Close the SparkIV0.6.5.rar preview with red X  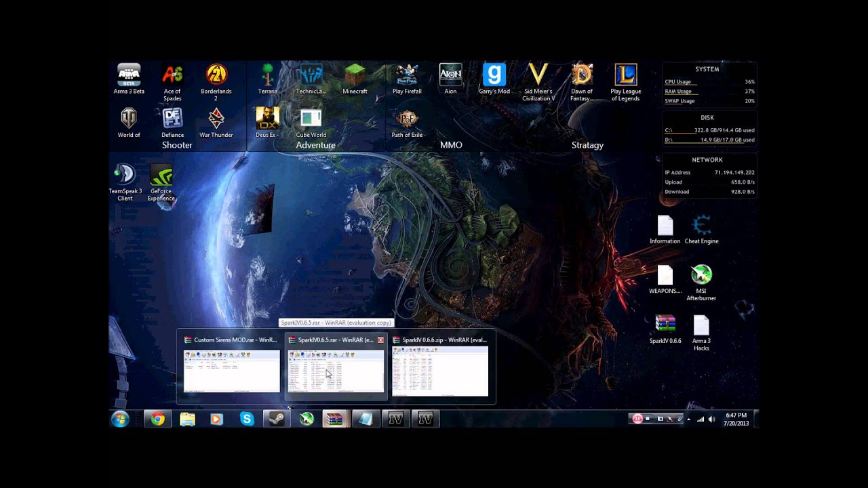[380, 340]
